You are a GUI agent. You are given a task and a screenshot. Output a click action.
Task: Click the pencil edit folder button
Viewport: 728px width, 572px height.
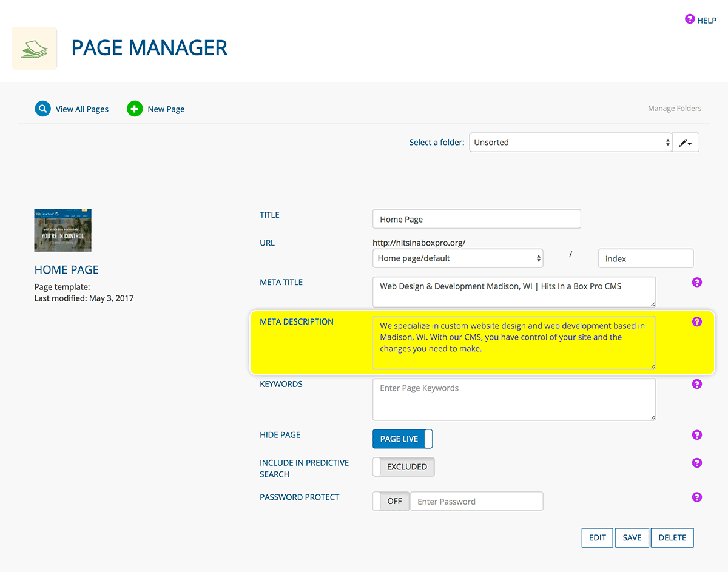[686, 143]
